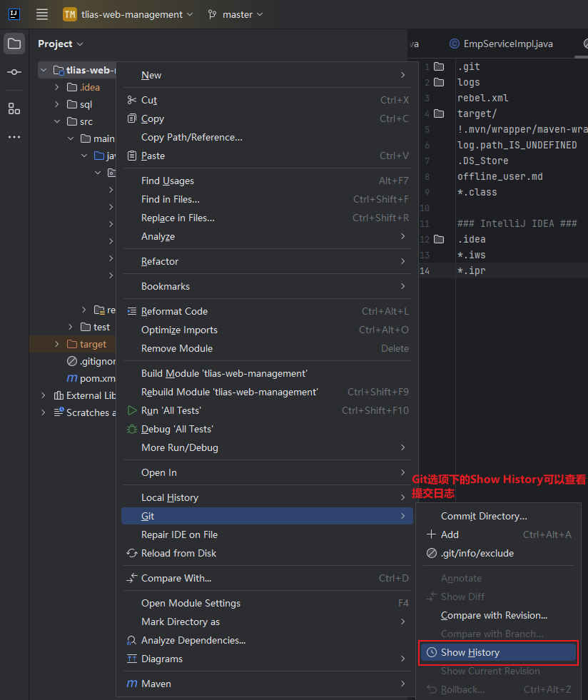Select Copy Path/Reference... menu entry
The height and width of the screenshot is (700, 588).
point(267,137)
